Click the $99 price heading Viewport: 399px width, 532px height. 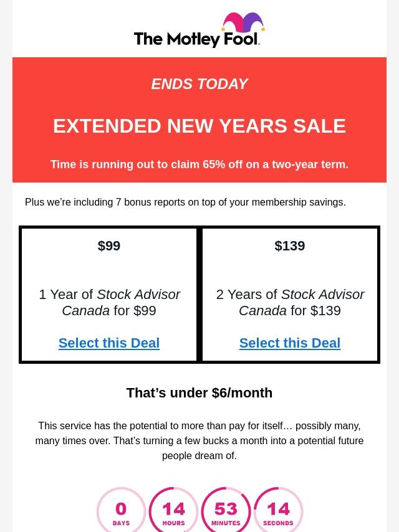click(x=109, y=245)
